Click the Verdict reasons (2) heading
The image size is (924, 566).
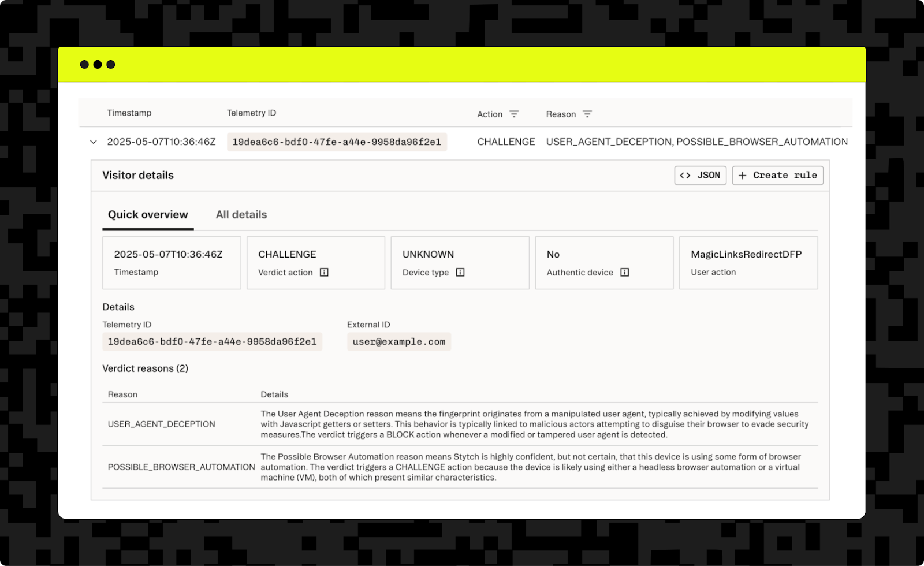(x=145, y=368)
